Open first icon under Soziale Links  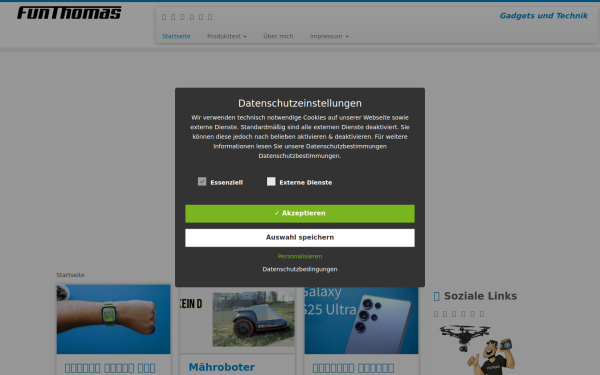coord(436,314)
